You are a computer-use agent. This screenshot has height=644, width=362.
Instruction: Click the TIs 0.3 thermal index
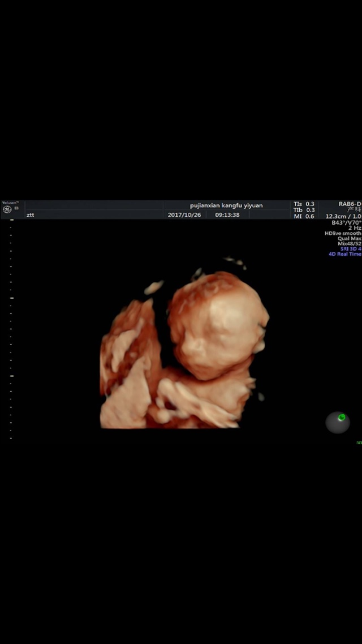tap(304, 204)
